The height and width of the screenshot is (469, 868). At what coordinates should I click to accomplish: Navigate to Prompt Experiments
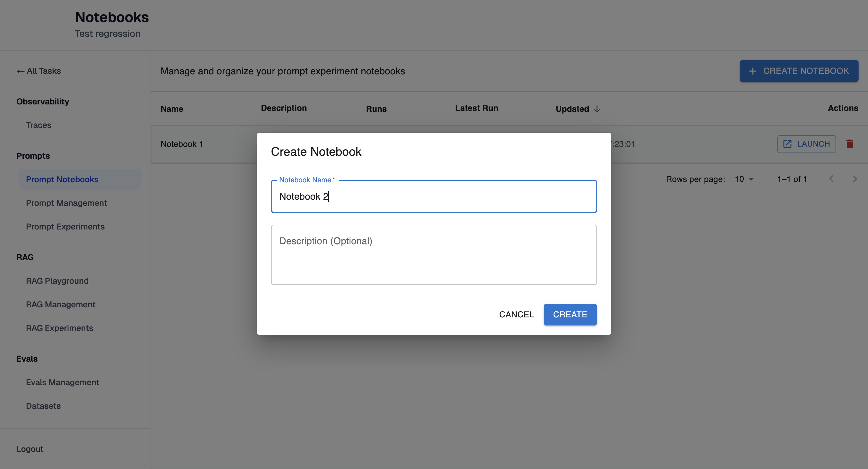65,227
